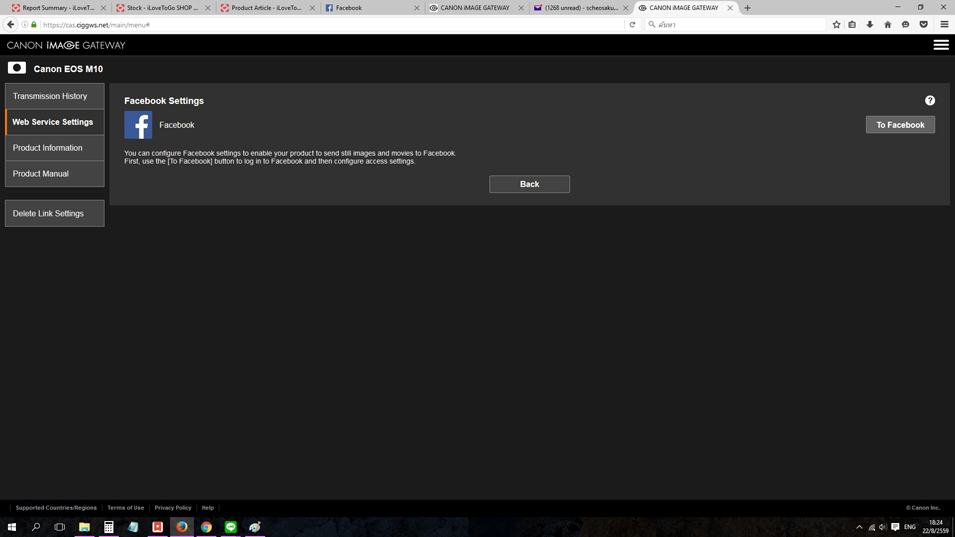Open Product Manual in the sidebar
The width and height of the screenshot is (955, 537).
[55, 174]
